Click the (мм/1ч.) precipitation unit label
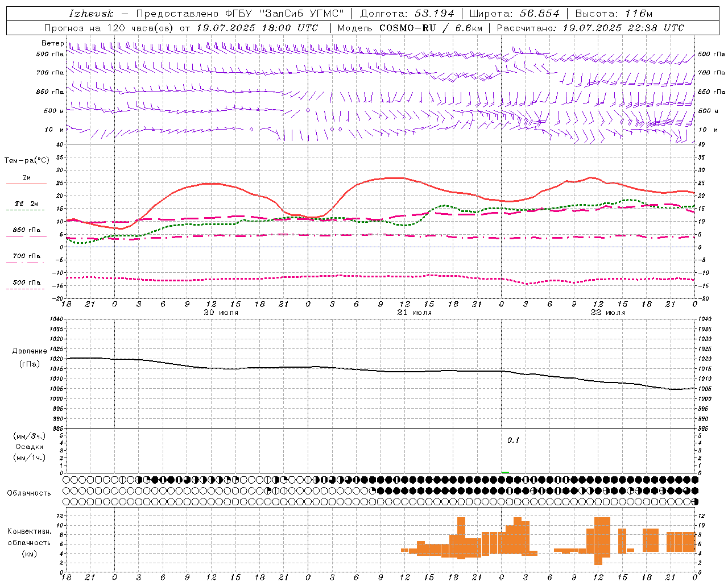Screen dimensions: 728x582 coord(30,458)
